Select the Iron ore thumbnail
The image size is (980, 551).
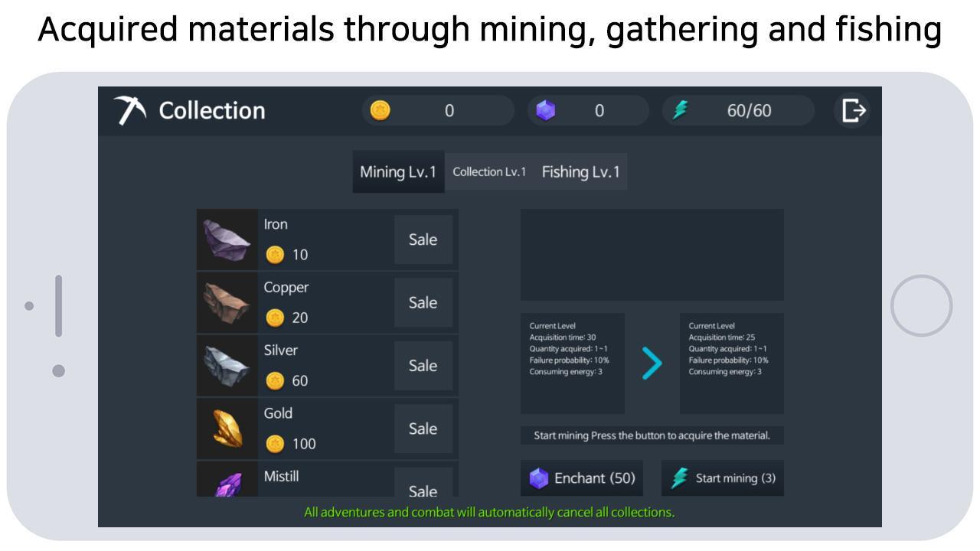(x=227, y=240)
